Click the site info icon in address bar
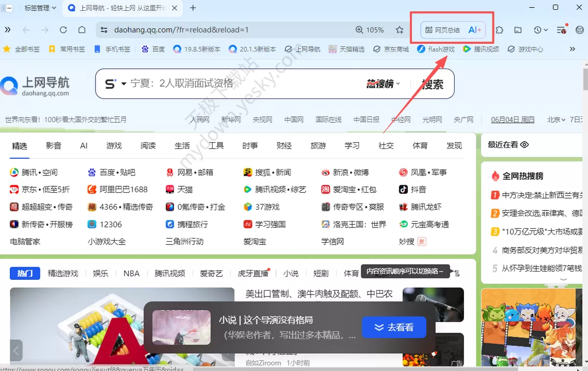588x371 pixels. point(104,30)
